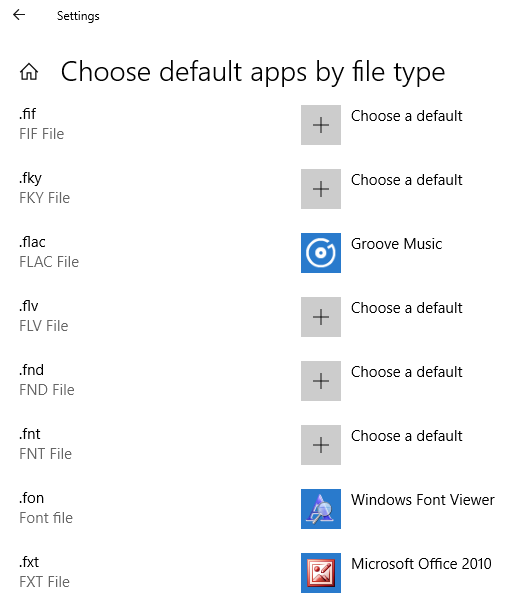This screenshot has height=606, width=518.
Task: Change Microsoft Office 2010 default for .fxt
Action: [x=421, y=564]
